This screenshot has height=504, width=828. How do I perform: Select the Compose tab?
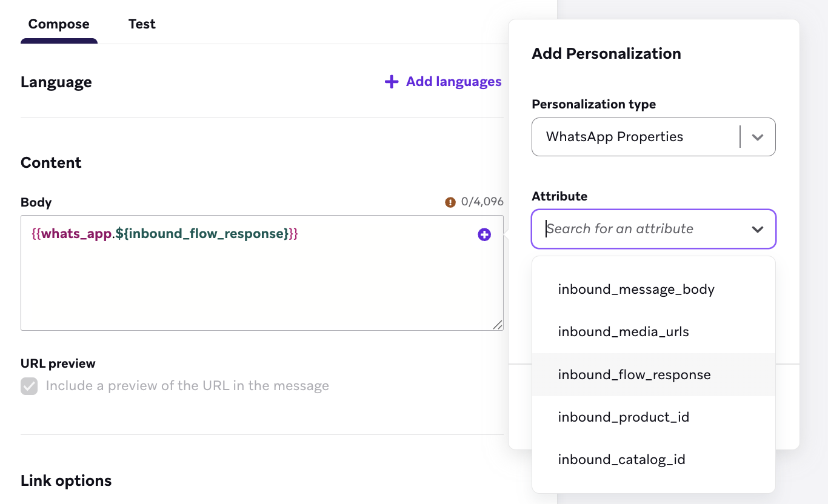(x=58, y=24)
